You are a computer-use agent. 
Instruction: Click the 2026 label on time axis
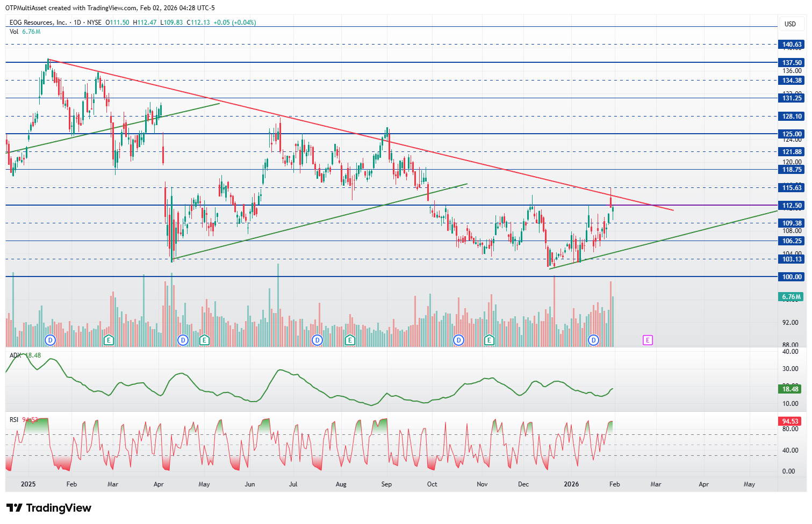571,484
